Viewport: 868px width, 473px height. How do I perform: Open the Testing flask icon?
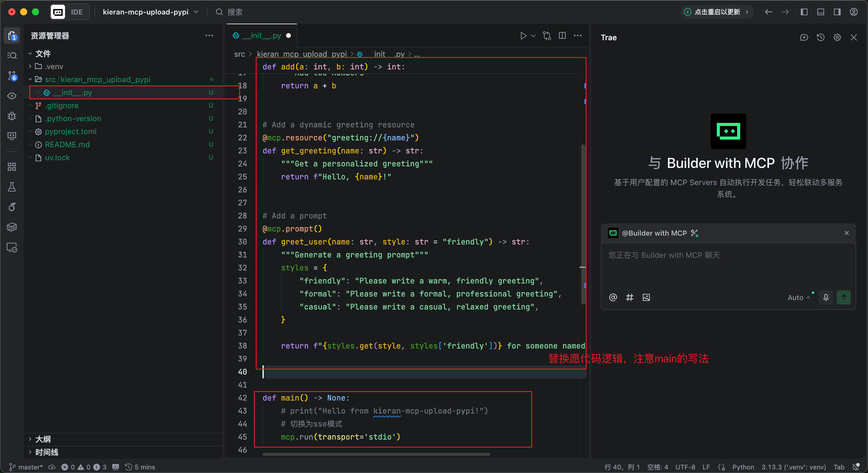(12, 187)
